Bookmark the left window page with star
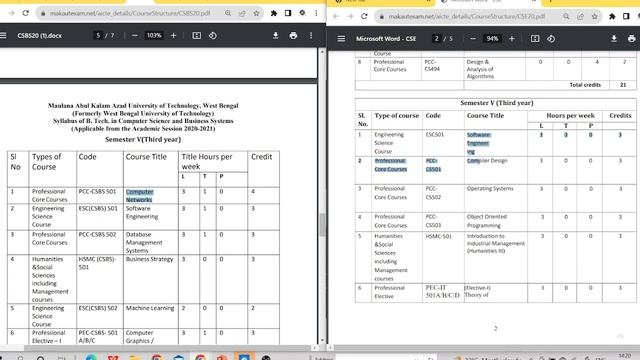Image resolution: width=640 pixels, height=360 pixels. click(x=256, y=13)
